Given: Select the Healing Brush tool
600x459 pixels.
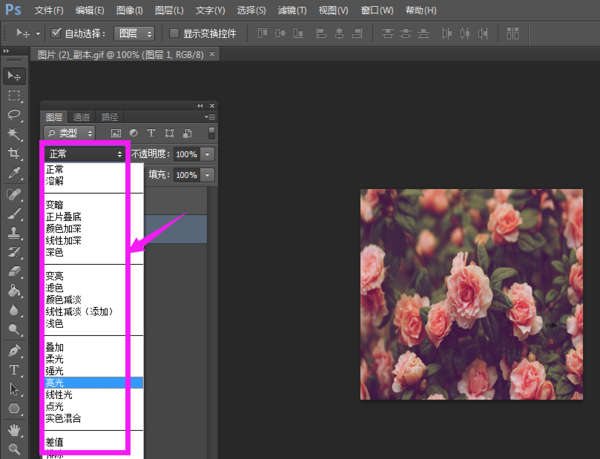Looking at the screenshot, I should (14, 194).
